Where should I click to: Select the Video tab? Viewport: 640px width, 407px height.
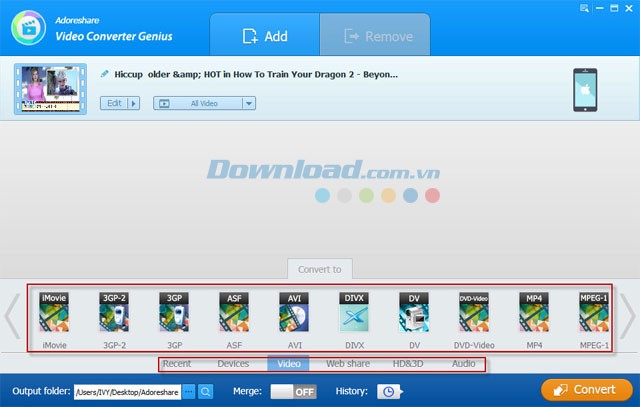289,364
